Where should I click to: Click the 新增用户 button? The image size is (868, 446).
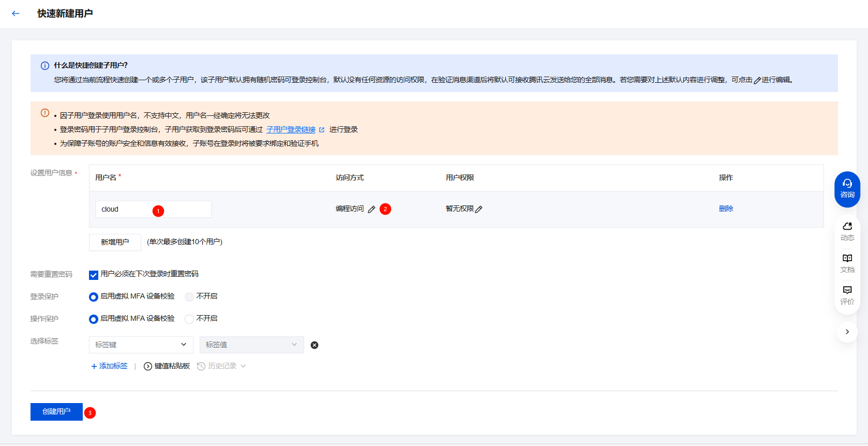pyautogui.click(x=115, y=242)
